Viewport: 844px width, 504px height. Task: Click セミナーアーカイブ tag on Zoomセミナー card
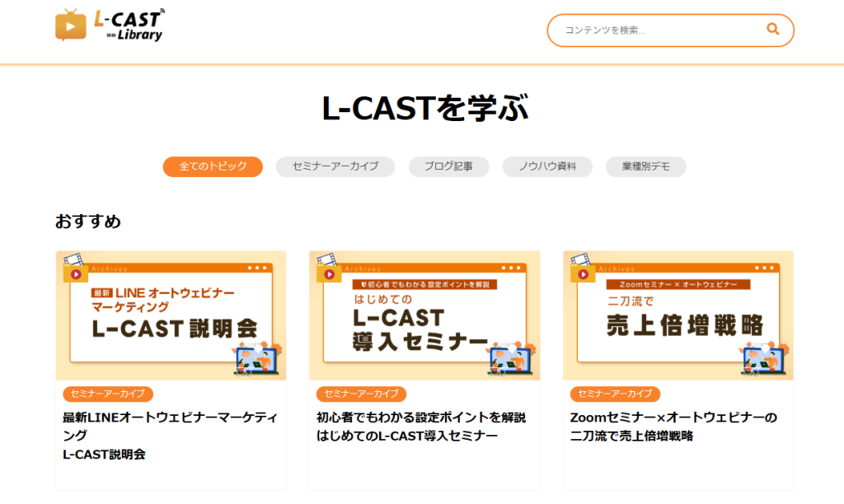(615, 394)
